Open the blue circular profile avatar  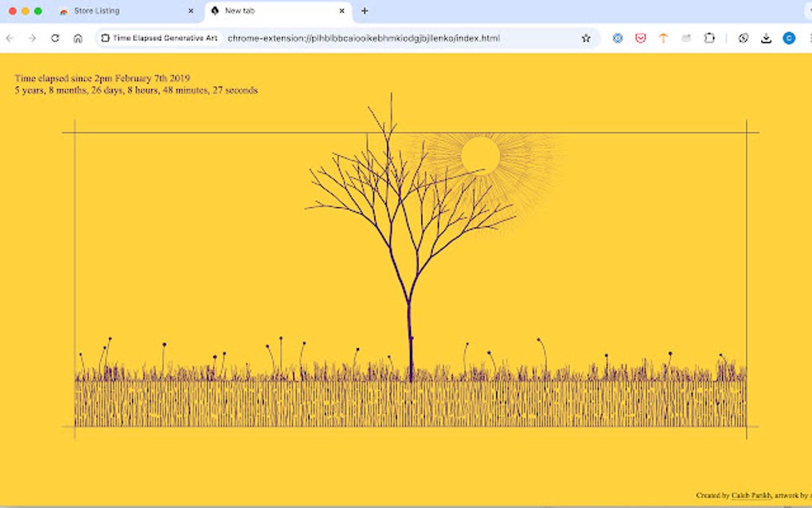(x=789, y=37)
